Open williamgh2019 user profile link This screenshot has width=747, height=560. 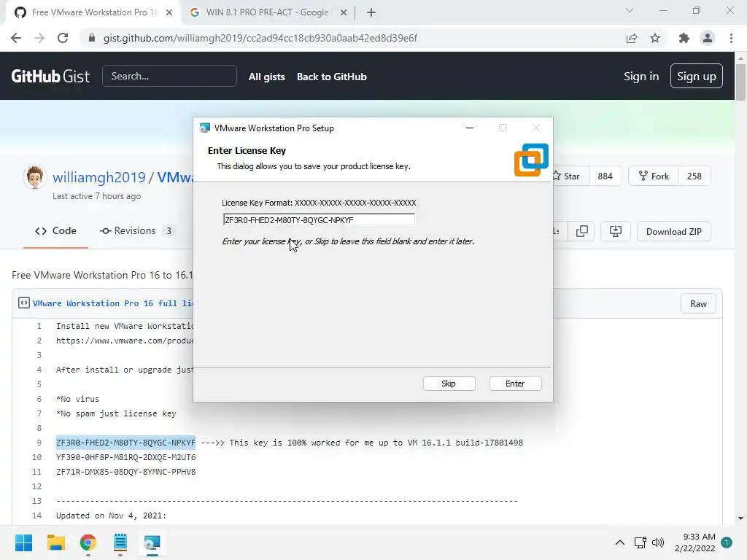tap(98, 177)
